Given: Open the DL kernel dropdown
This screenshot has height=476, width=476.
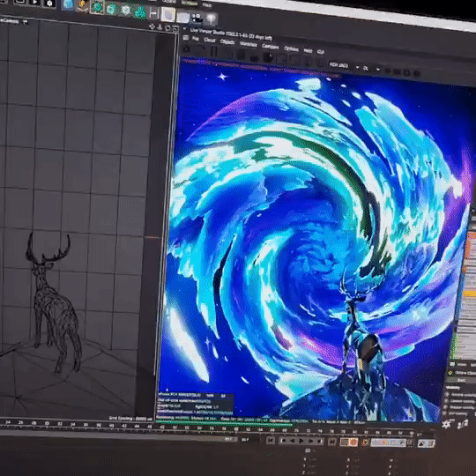Looking at the screenshot, I should coord(371,69).
